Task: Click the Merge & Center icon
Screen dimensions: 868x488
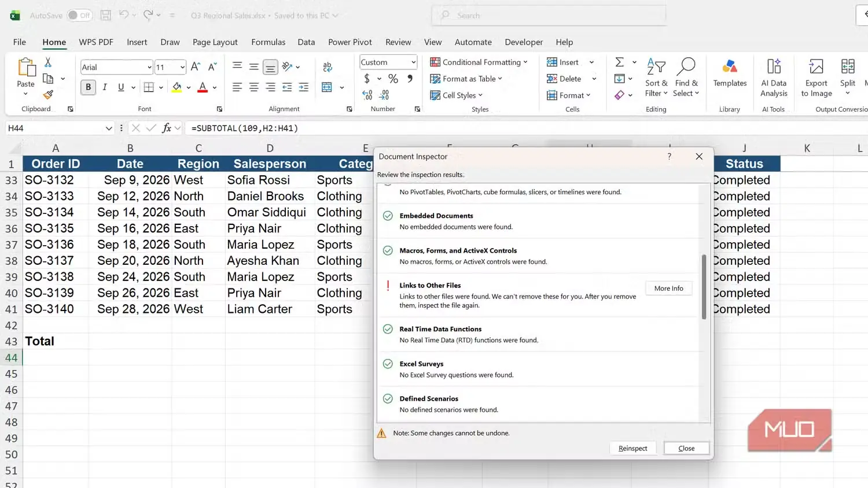Action: click(327, 87)
